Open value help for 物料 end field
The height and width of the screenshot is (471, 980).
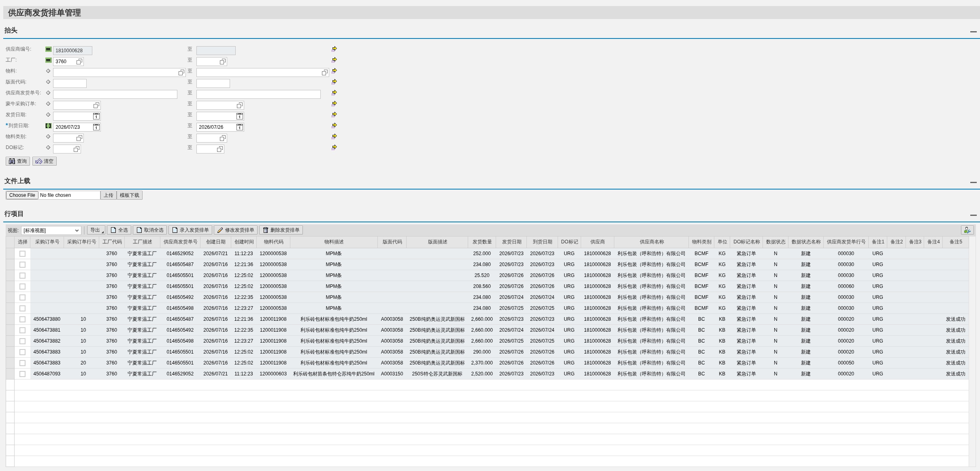[325, 72]
